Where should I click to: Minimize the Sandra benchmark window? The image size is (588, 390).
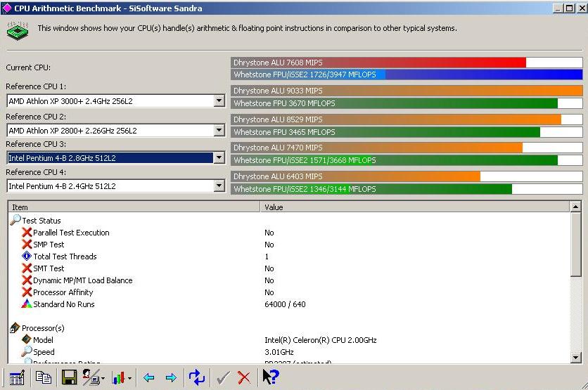tap(558, 8)
